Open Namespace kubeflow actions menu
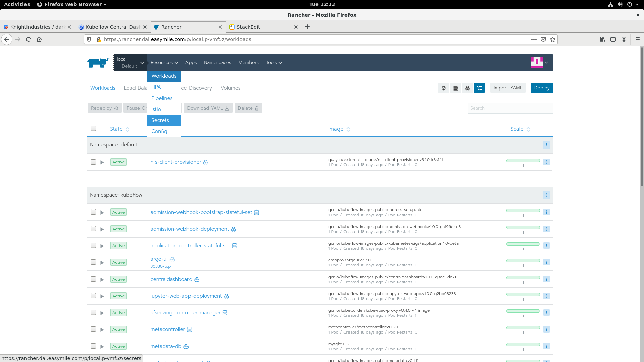 click(x=546, y=195)
